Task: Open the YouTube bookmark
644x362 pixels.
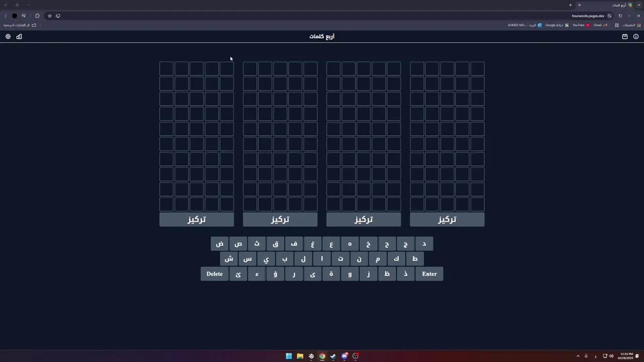Action: point(581,25)
